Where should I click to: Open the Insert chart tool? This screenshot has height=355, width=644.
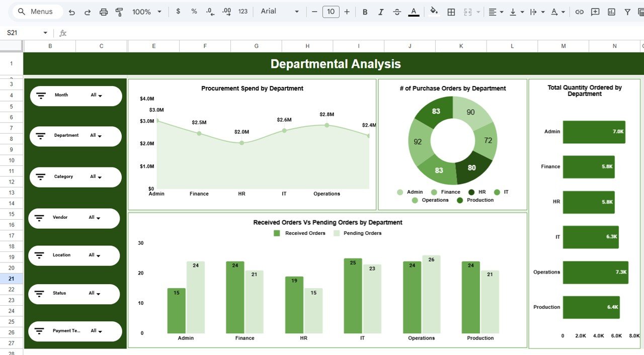coord(610,11)
